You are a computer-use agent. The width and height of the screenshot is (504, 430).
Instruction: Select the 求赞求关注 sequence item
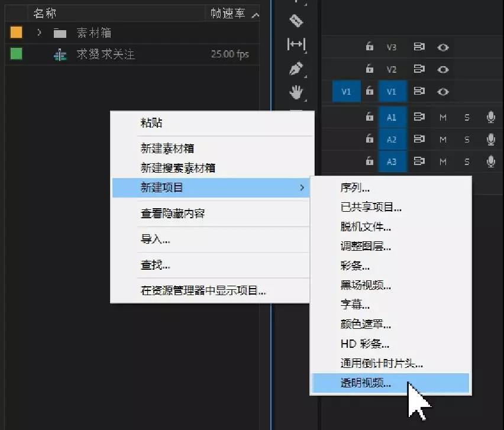(105, 54)
